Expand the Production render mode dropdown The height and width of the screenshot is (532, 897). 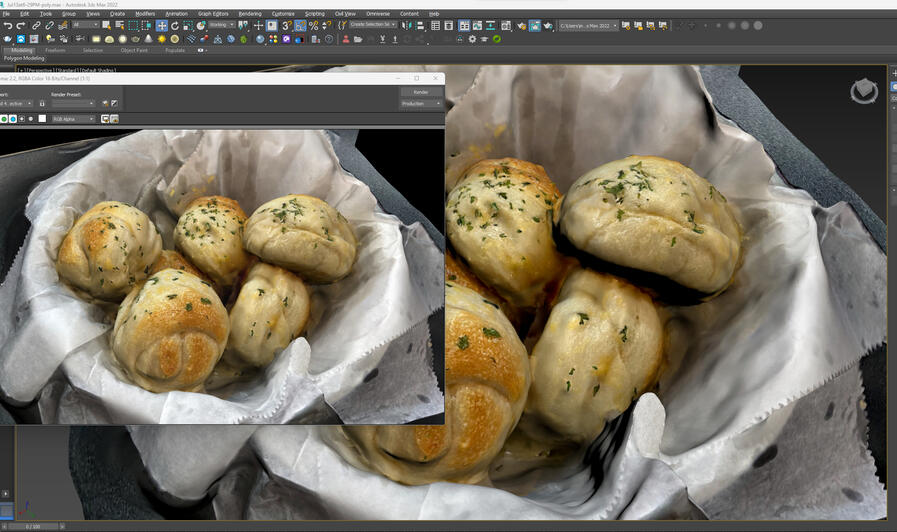[421, 104]
